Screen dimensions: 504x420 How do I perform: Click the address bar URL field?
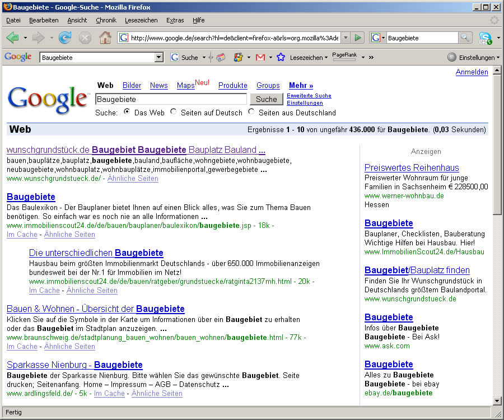point(234,38)
